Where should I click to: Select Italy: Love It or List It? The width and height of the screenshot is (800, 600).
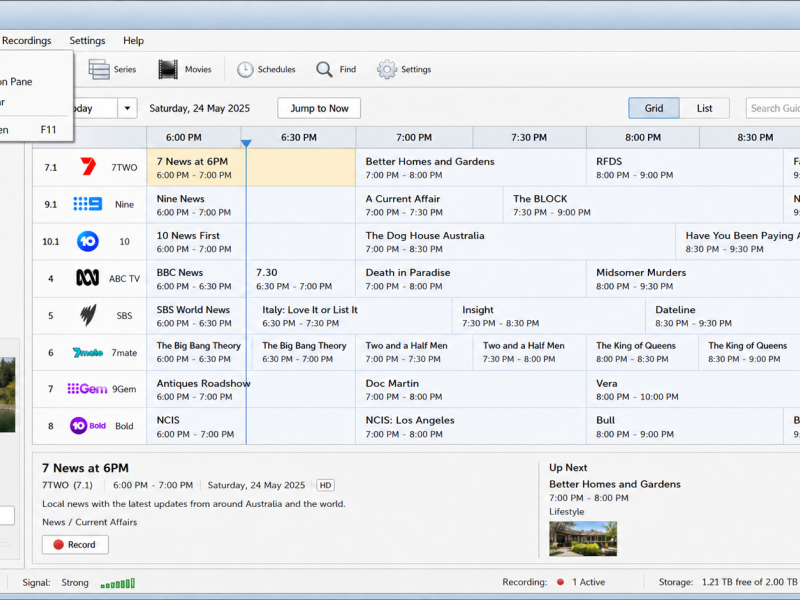pos(349,316)
